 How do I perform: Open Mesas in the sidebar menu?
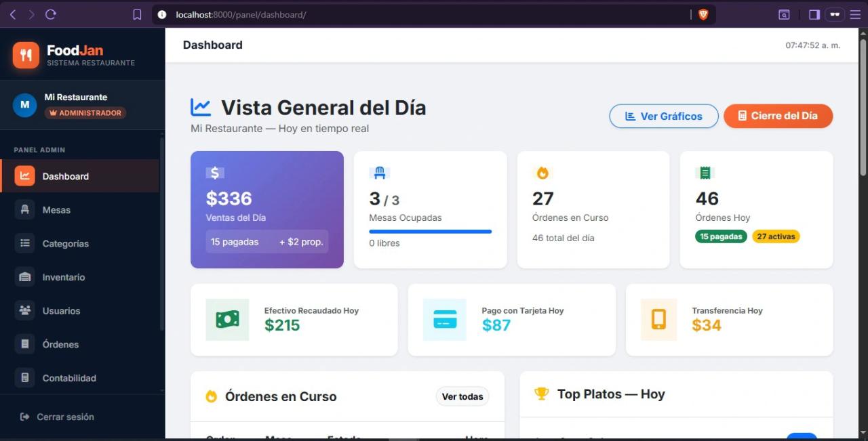tap(80, 210)
